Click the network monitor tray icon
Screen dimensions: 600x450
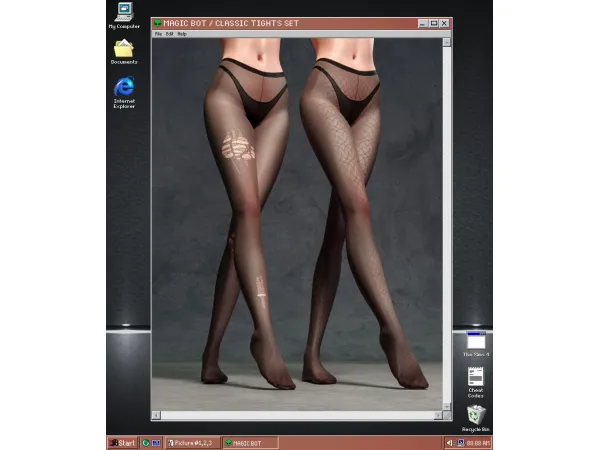tap(461, 443)
